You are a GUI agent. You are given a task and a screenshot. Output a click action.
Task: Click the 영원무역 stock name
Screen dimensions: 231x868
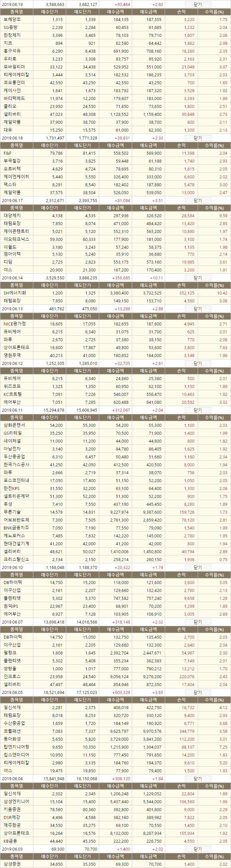coord(12,355)
